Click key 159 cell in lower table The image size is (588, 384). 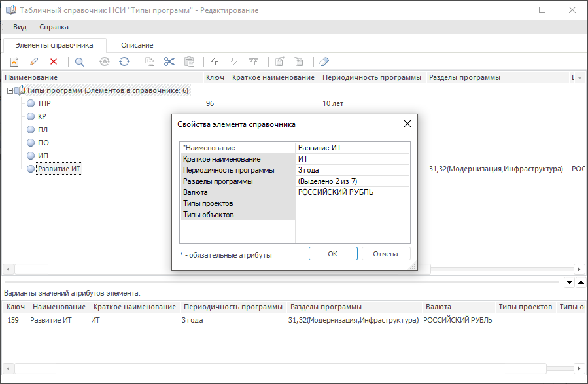[13, 320]
